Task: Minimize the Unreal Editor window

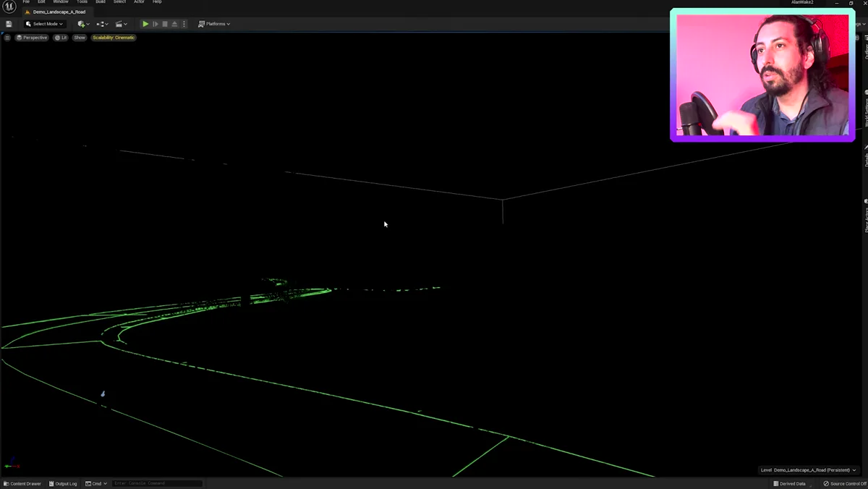Action: coord(837,3)
